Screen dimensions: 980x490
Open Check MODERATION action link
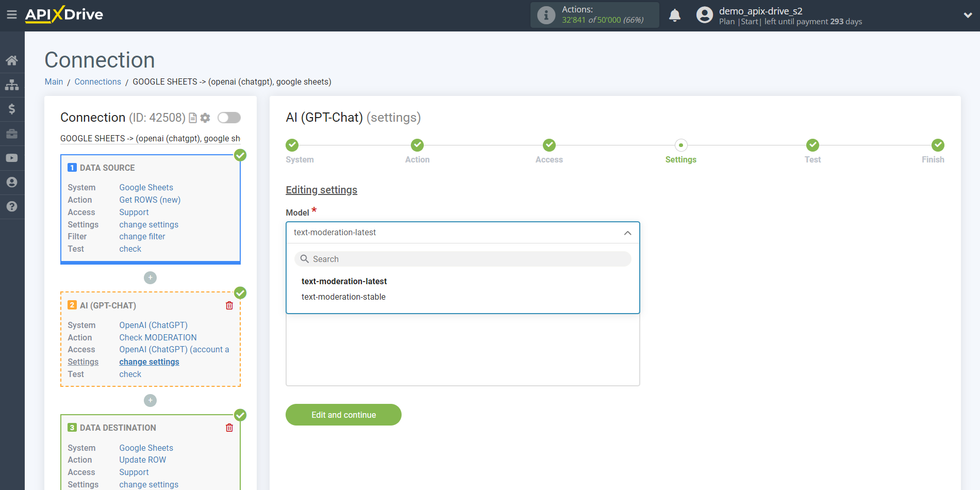coord(158,337)
